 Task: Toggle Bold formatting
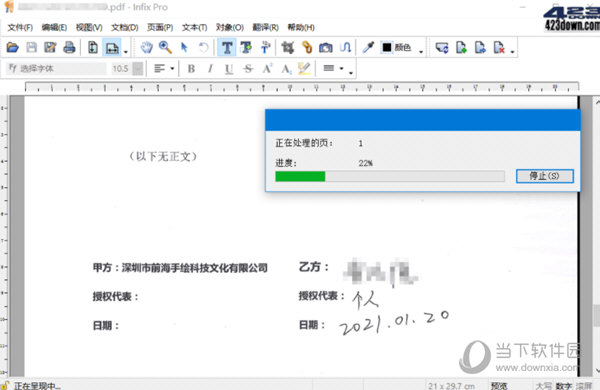191,69
